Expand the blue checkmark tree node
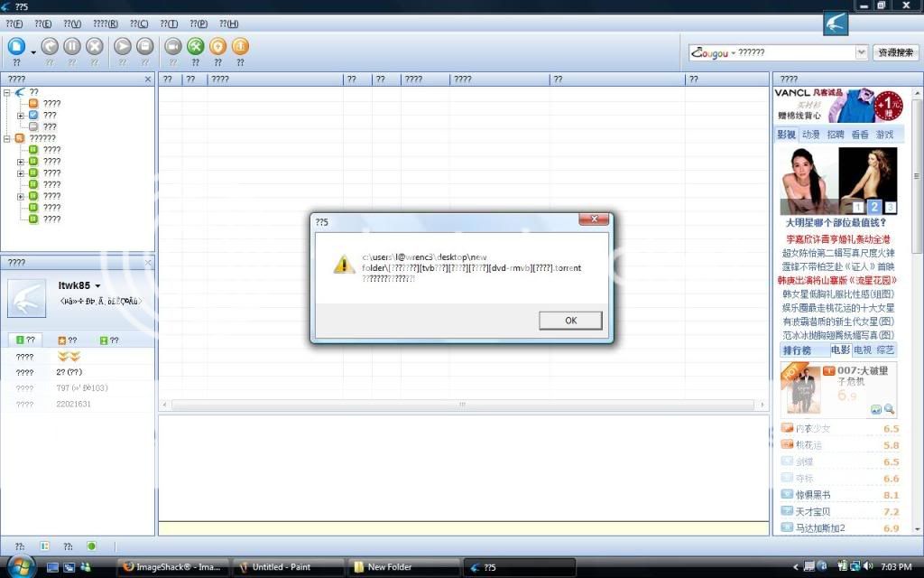924x578 pixels. click(21, 116)
